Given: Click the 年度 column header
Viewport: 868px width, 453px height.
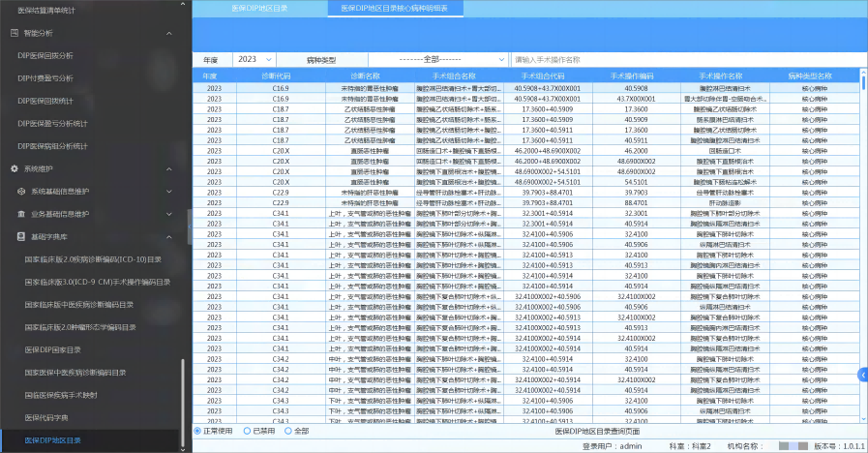Looking at the screenshot, I should click(x=210, y=75).
